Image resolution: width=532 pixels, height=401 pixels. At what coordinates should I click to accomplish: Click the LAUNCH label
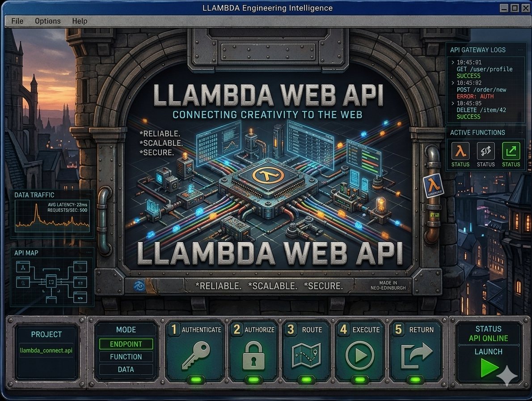pyautogui.click(x=489, y=352)
